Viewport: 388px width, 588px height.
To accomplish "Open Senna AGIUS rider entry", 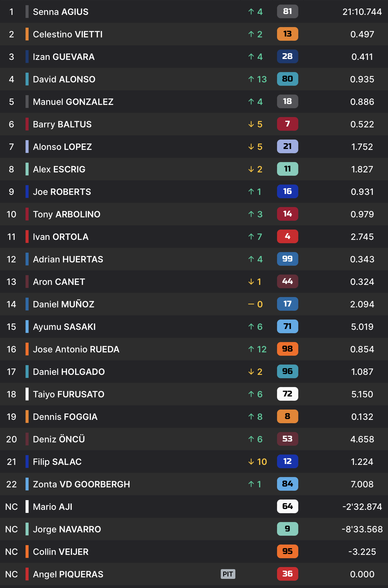I will tap(61, 12).
